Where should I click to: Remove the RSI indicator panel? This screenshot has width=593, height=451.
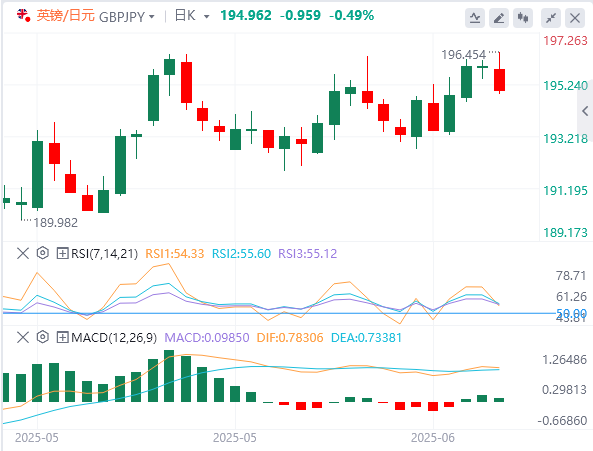pyautogui.click(x=23, y=253)
